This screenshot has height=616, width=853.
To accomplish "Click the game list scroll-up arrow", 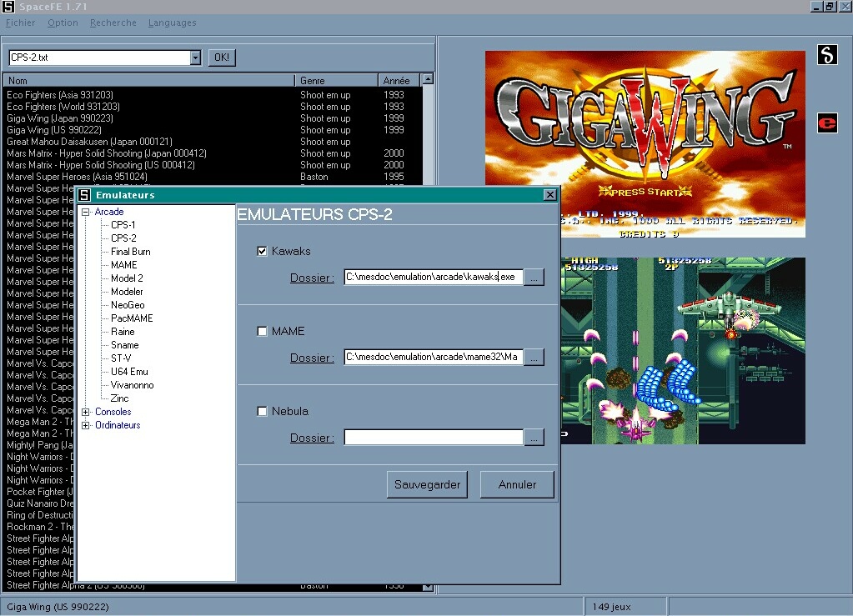I will click(428, 79).
